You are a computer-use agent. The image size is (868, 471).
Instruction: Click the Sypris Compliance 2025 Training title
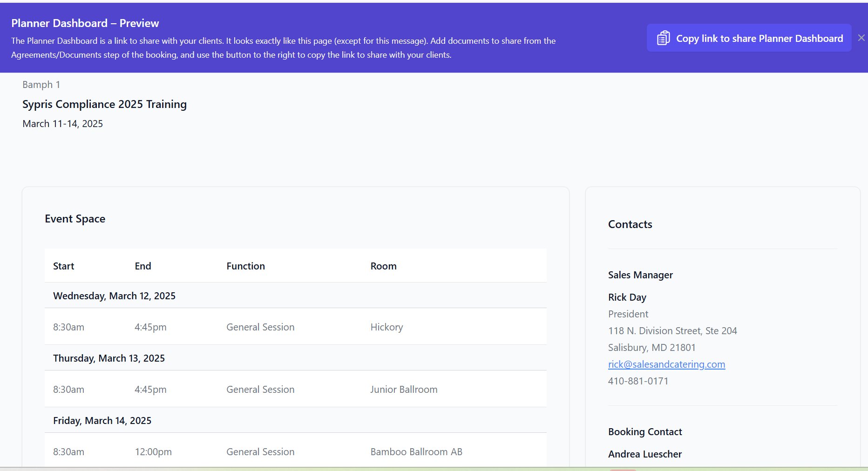click(x=104, y=104)
